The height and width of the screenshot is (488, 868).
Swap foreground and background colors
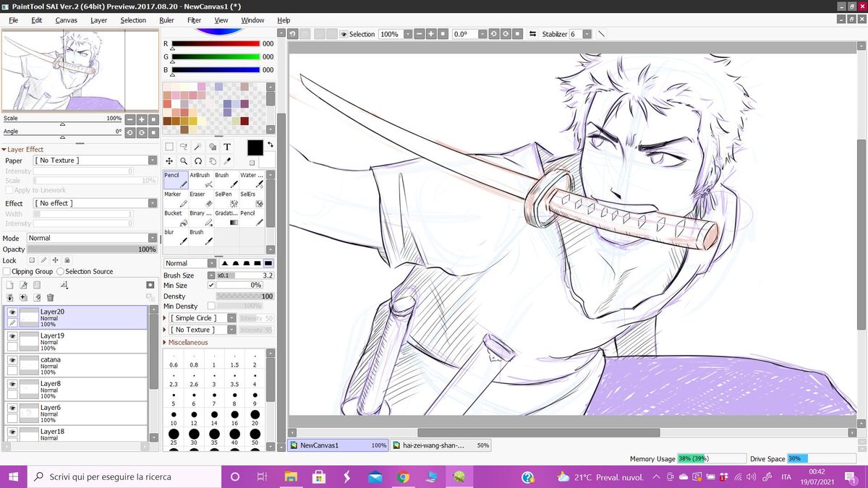click(x=270, y=145)
